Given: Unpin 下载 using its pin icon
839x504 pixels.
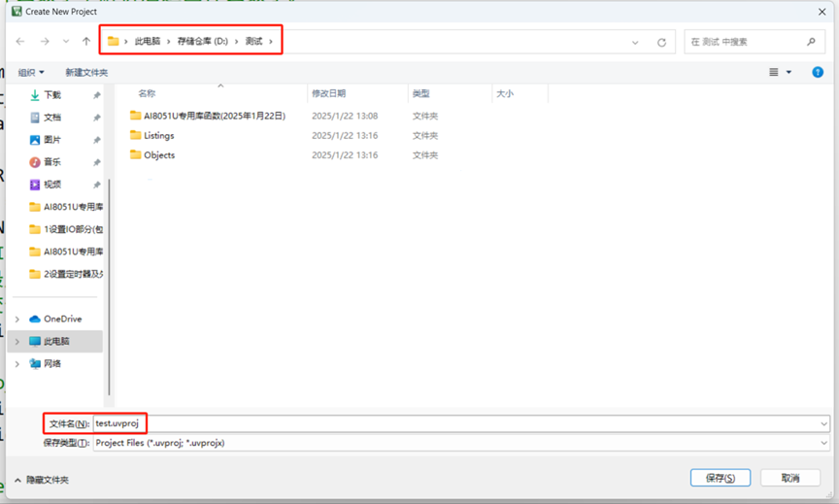Looking at the screenshot, I should [97, 95].
